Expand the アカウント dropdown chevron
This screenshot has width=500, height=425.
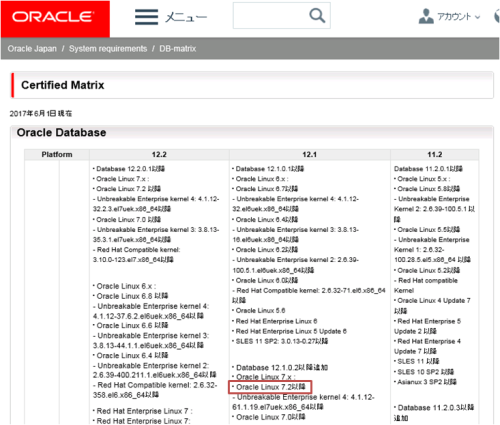pos(478,17)
